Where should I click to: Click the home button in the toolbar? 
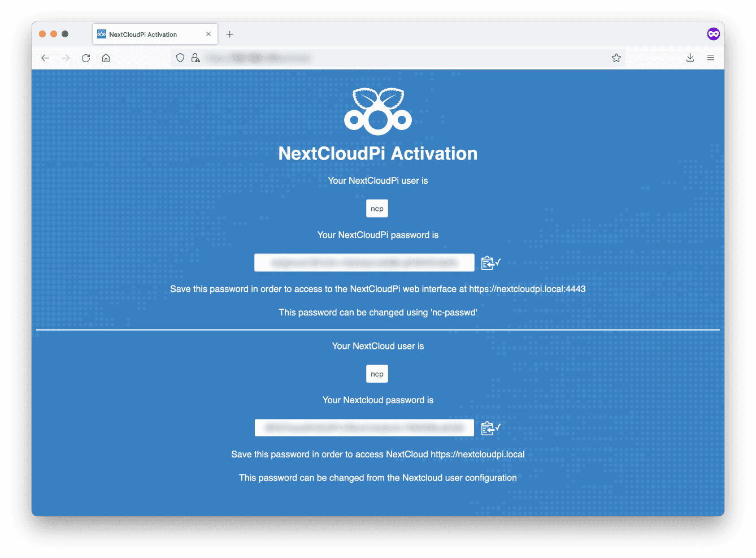(x=106, y=58)
